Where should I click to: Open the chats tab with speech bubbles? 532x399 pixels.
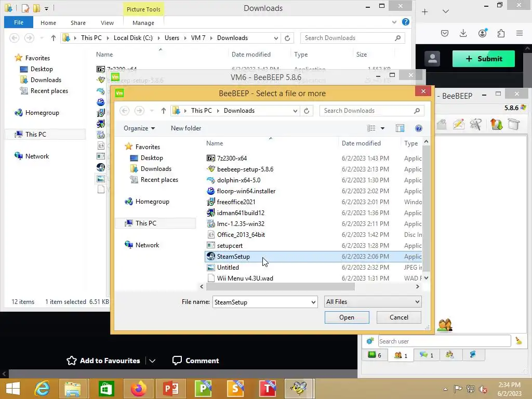click(426, 355)
